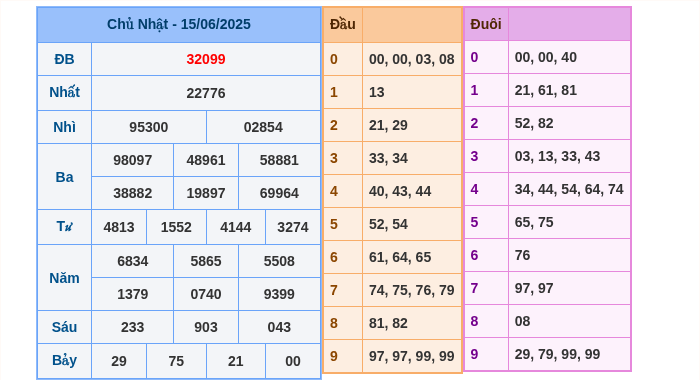The width and height of the screenshot is (700, 380).
Task: Select fifth prize number 9399
Action: click(x=279, y=294)
